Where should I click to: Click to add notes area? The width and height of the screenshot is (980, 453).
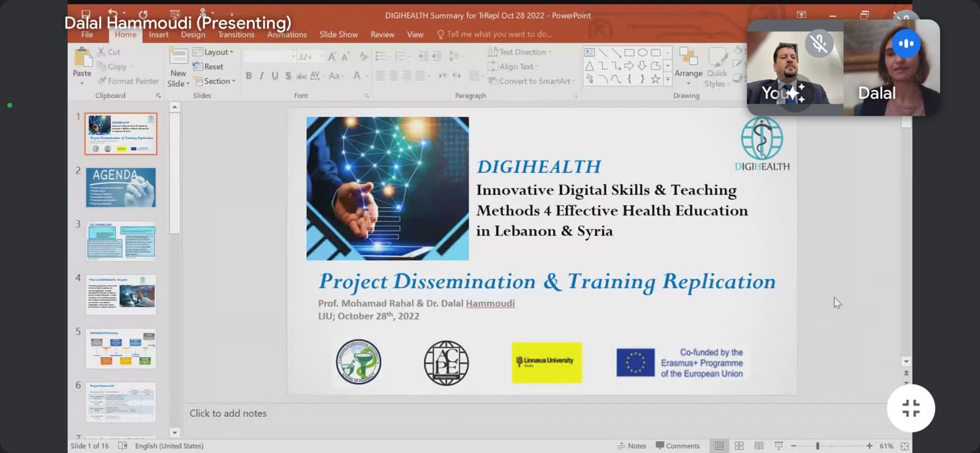[x=228, y=413]
